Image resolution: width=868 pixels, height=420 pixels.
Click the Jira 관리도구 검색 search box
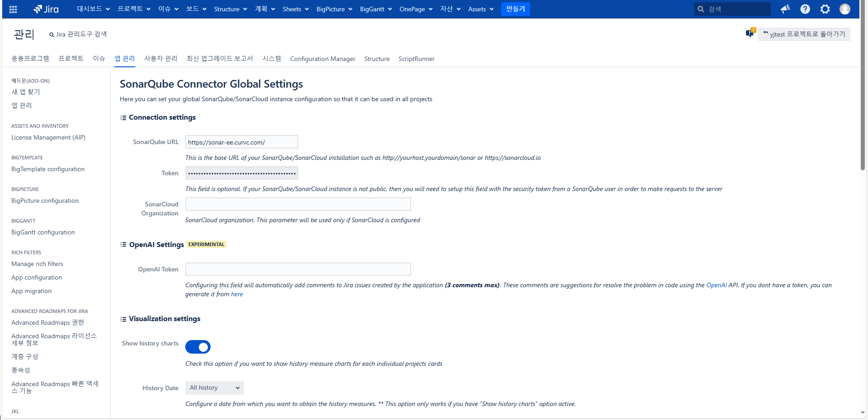(x=78, y=34)
